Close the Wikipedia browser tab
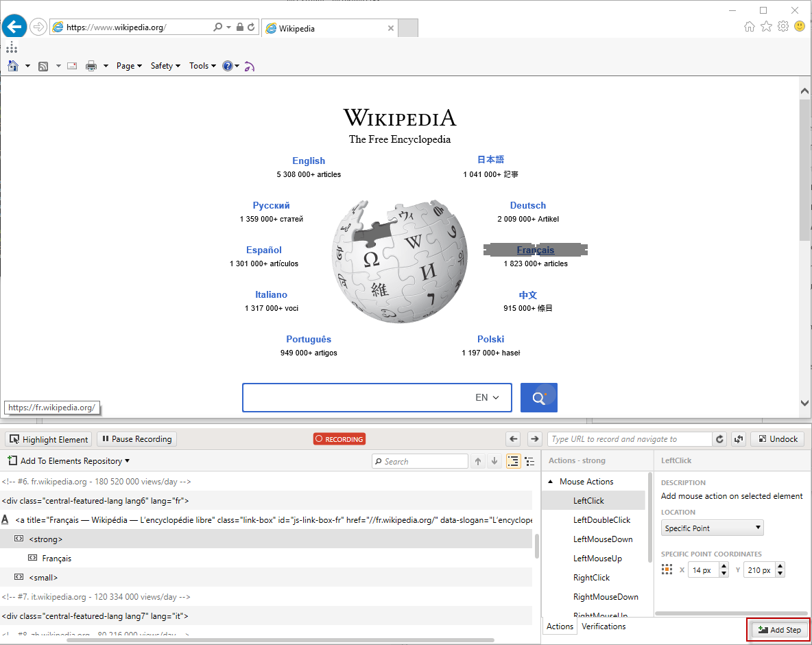812x645 pixels. tap(390, 29)
